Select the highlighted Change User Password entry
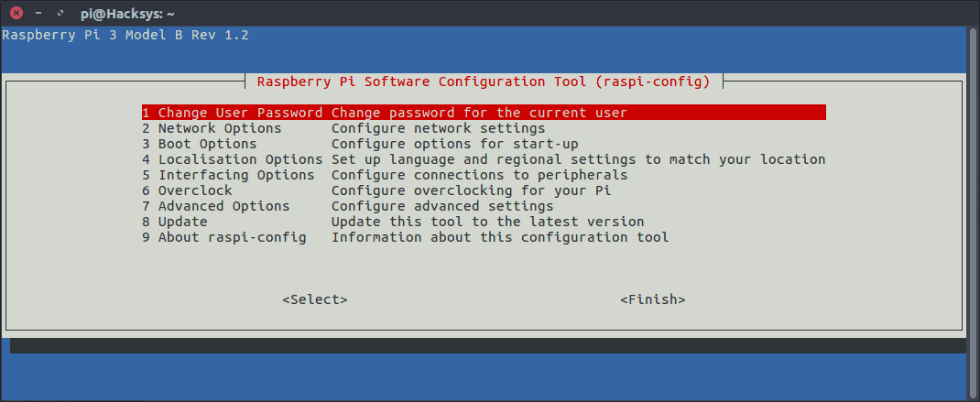The width and height of the screenshot is (980, 402). 232,113
